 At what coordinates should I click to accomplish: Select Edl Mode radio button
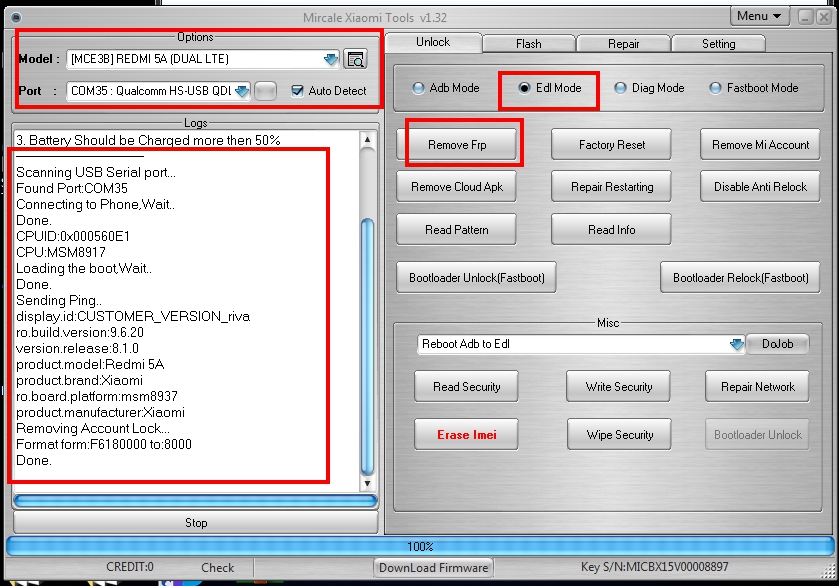tap(524, 88)
